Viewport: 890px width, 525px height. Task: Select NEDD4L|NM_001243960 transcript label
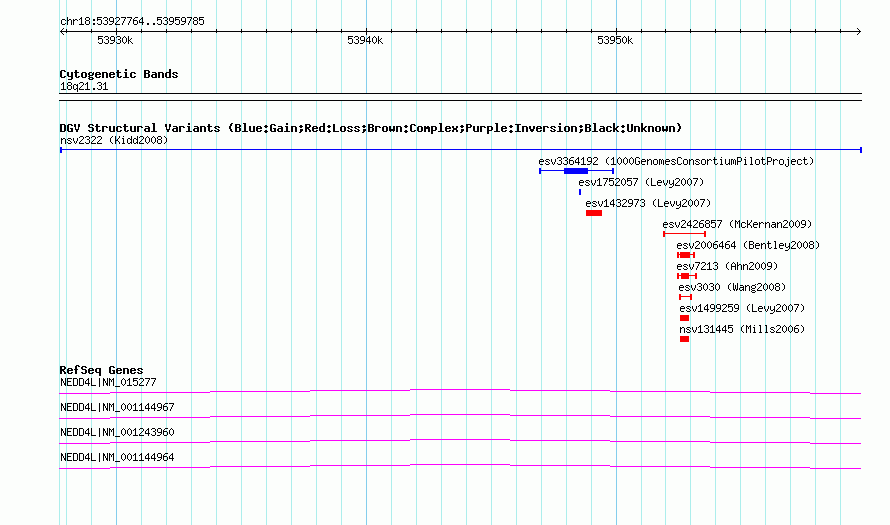(117, 432)
